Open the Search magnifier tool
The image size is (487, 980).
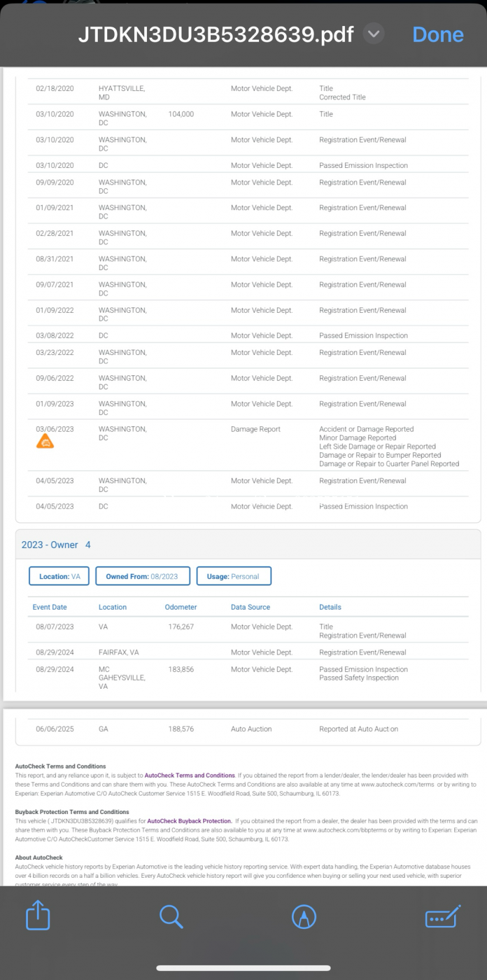(171, 916)
